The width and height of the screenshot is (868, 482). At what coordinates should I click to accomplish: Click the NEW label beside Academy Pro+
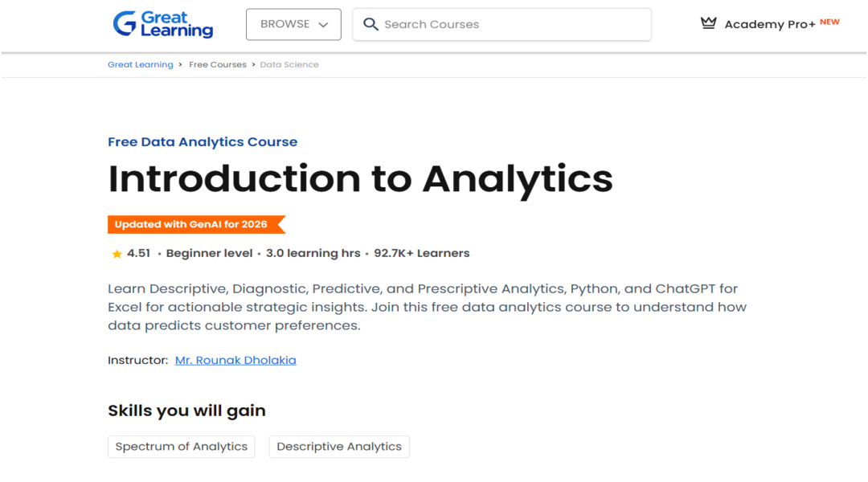[829, 22]
